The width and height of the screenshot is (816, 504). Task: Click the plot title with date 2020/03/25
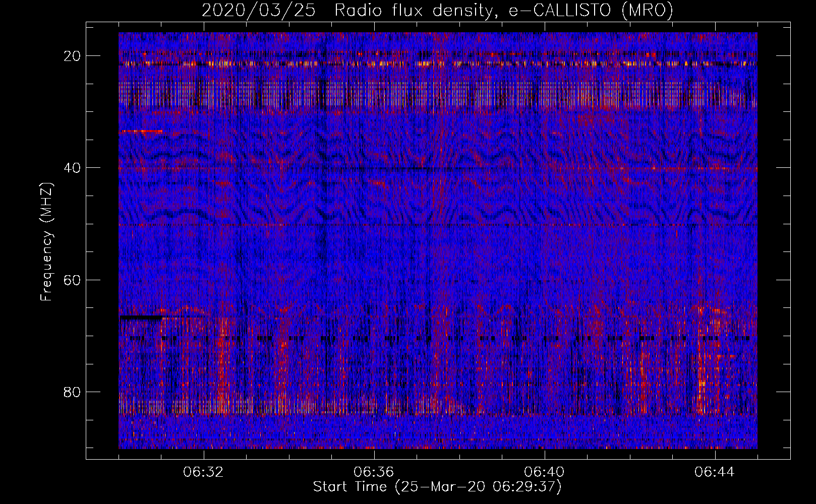click(437, 10)
